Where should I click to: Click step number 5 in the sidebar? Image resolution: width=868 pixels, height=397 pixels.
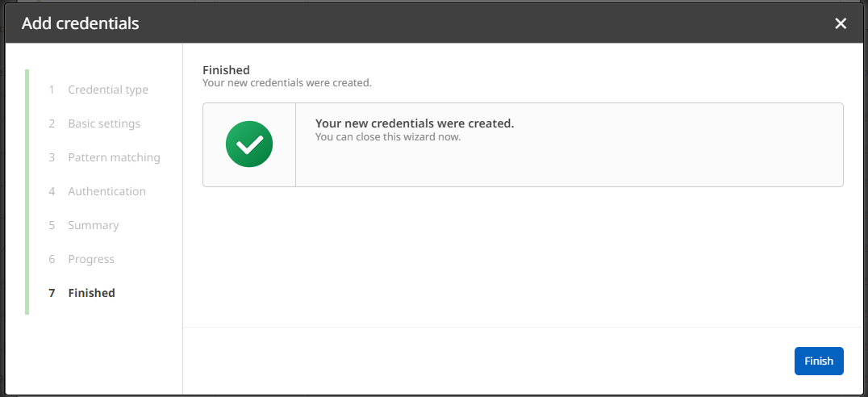pyautogui.click(x=52, y=225)
